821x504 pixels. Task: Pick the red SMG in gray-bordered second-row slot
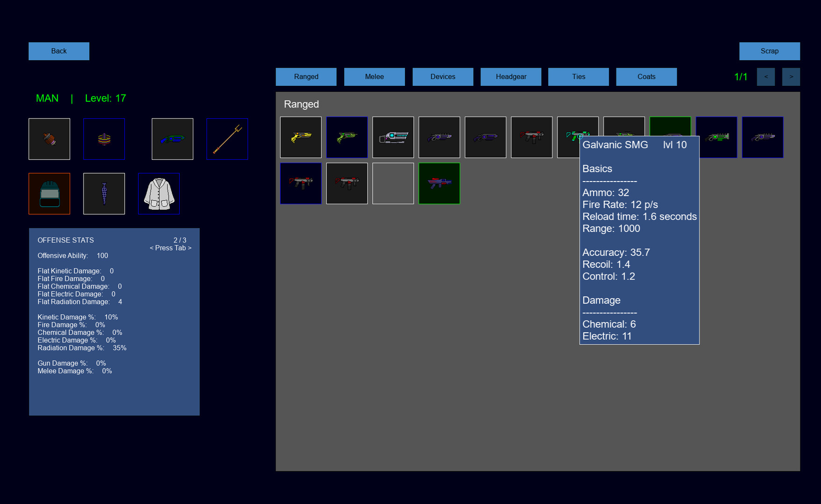(347, 183)
